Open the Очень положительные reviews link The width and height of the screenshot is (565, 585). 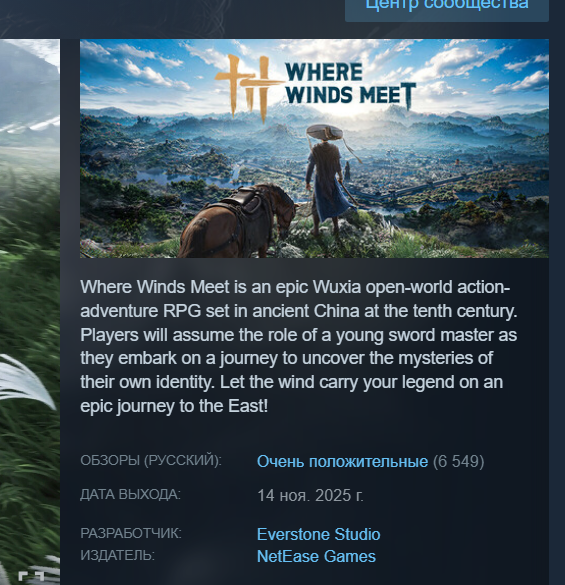coord(342,462)
